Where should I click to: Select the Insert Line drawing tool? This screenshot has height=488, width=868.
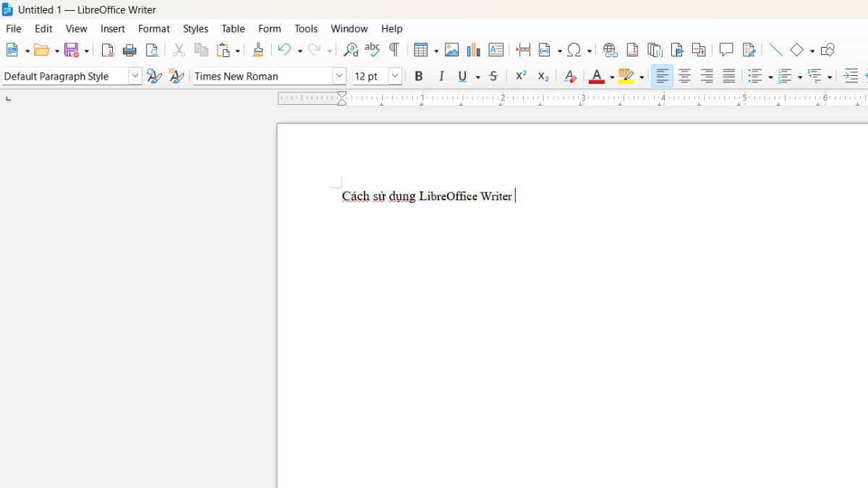coord(775,50)
